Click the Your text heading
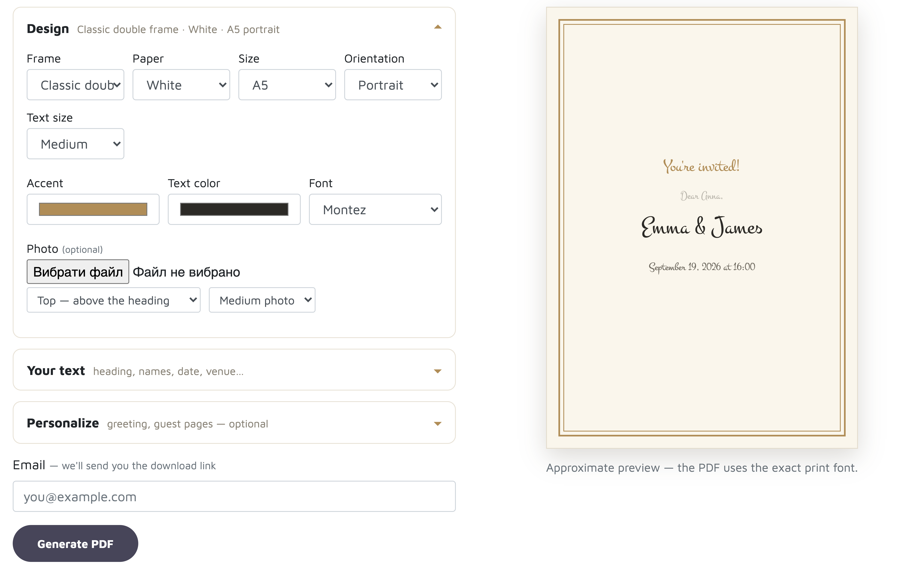924x574 pixels. click(x=56, y=370)
